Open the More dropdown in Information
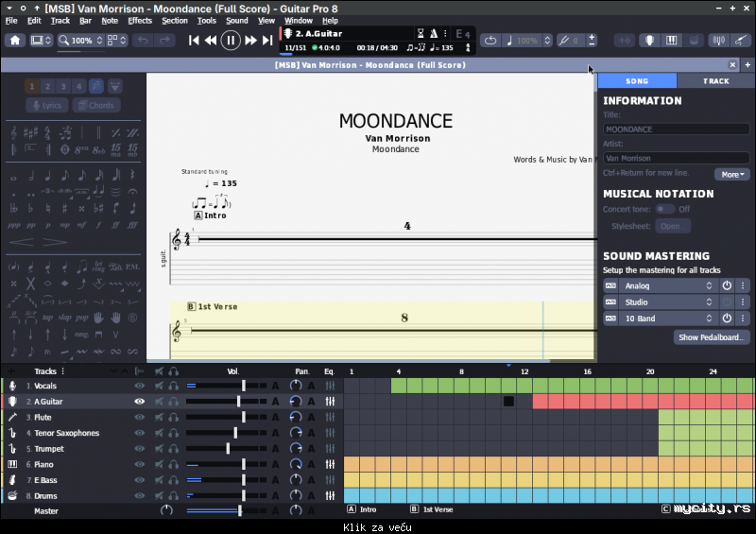The width and height of the screenshot is (756, 534). [x=733, y=174]
